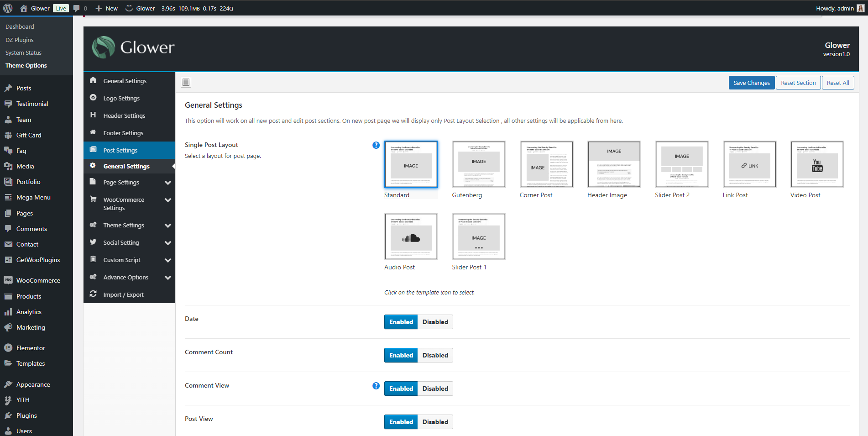Set Date option to Disabled
The width and height of the screenshot is (868, 436).
coord(435,322)
